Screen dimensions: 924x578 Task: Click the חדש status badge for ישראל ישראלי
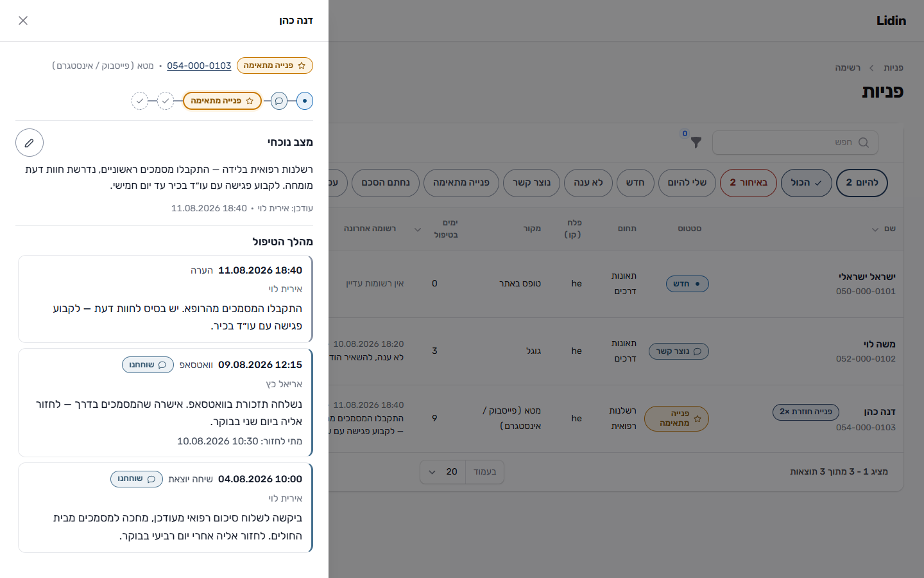(x=687, y=284)
